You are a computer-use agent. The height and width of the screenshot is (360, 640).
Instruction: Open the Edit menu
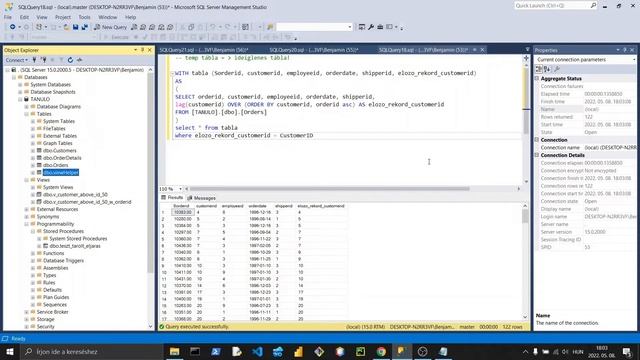(x=24, y=17)
